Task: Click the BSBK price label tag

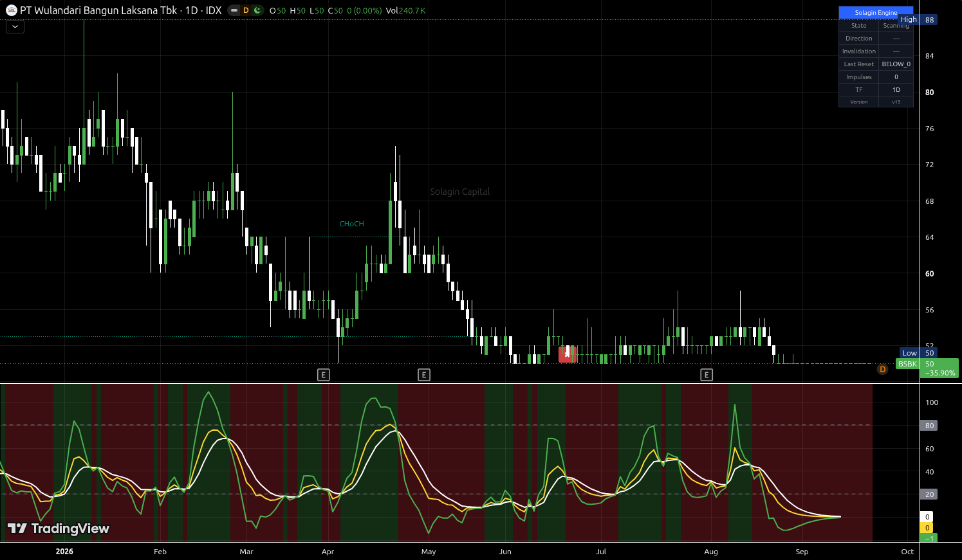Action: (907, 364)
